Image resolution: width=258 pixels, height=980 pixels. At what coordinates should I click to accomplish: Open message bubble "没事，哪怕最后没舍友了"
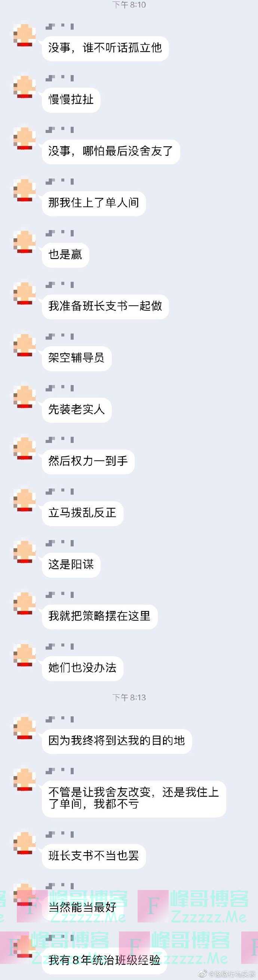coord(111,151)
